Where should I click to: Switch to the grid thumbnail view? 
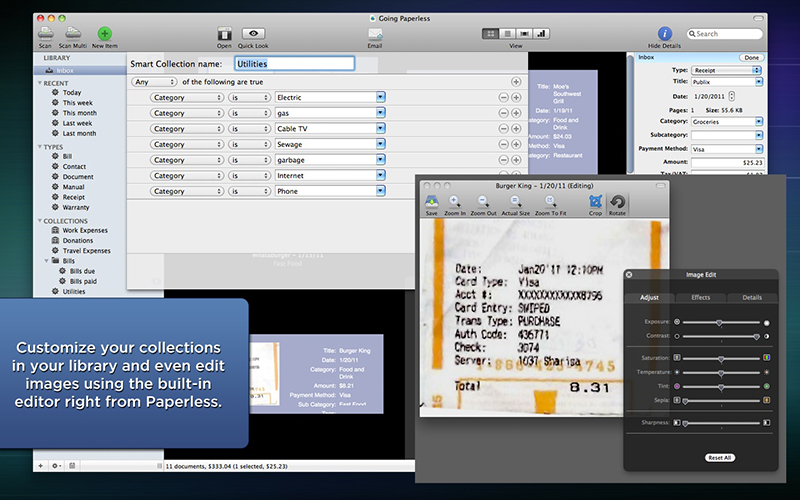coord(491,34)
